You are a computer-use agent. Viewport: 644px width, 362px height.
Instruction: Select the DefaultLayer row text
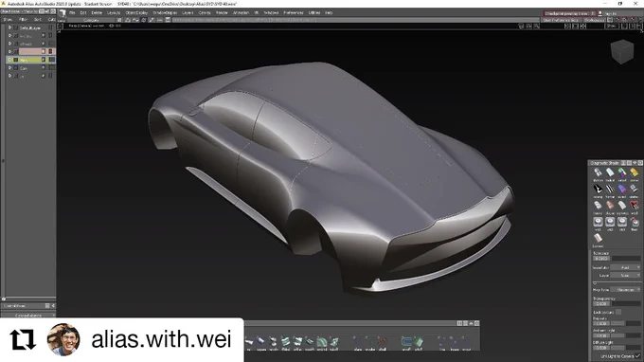coord(30,27)
